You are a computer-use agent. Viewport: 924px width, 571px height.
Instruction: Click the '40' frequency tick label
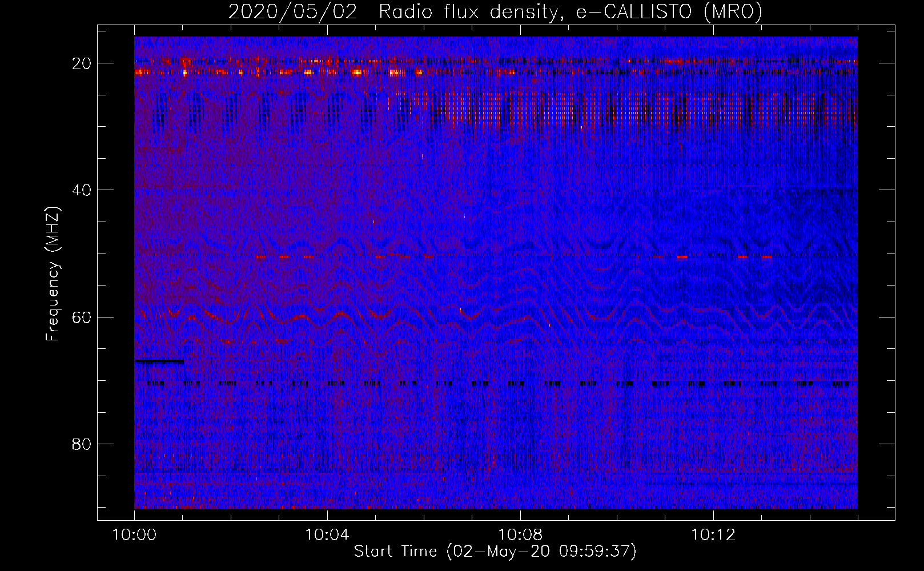pos(82,190)
